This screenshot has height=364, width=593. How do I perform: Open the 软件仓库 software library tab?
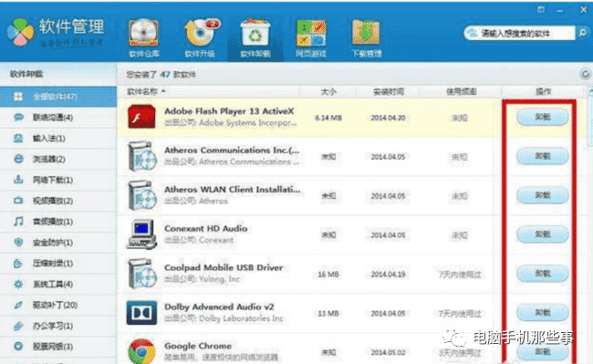coord(143,38)
